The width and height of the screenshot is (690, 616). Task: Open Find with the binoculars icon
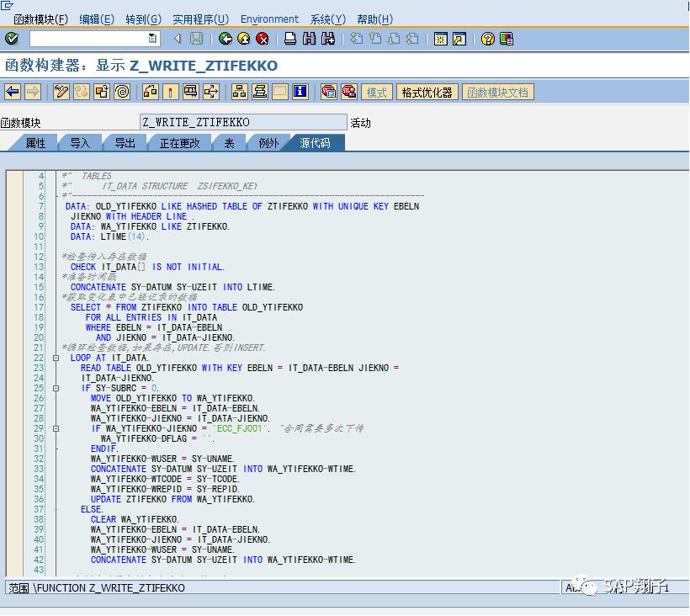tap(309, 39)
